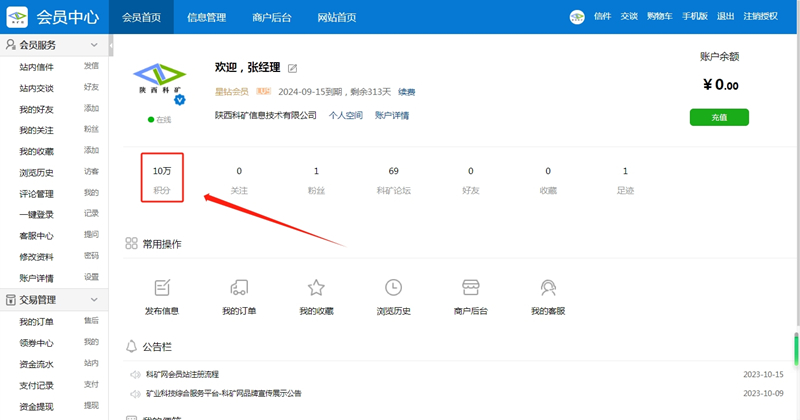Open 我的订单 truck icon shortcut
Viewport: 800px width, 420px height.
239,288
